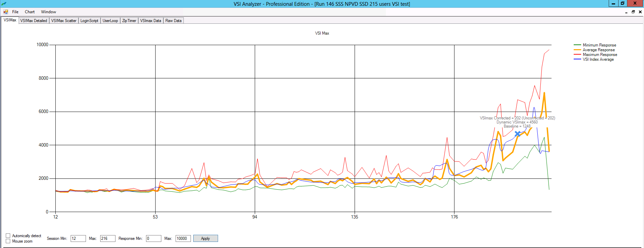Enable the Automatically detect checkbox
644x248 pixels.
(8, 236)
